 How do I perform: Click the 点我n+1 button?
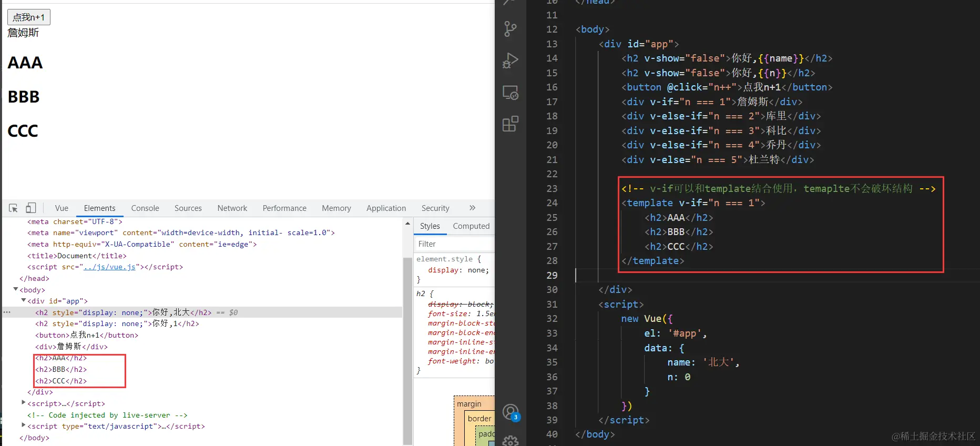(x=29, y=17)
